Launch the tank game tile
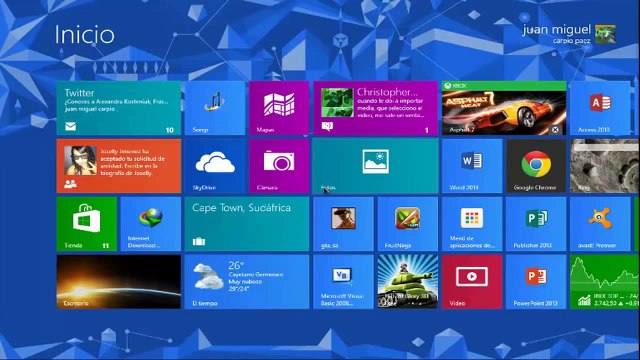The image size is (640, 360). pos(407,282)
